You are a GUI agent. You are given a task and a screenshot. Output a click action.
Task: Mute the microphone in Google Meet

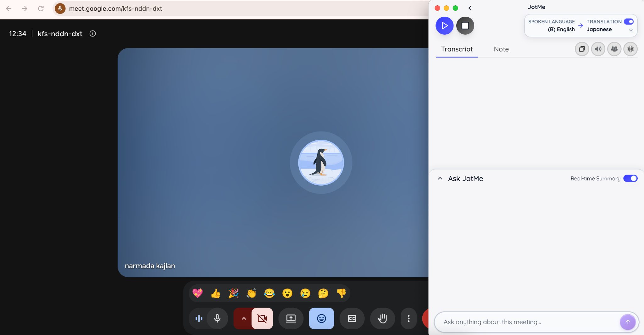point(217,319)
